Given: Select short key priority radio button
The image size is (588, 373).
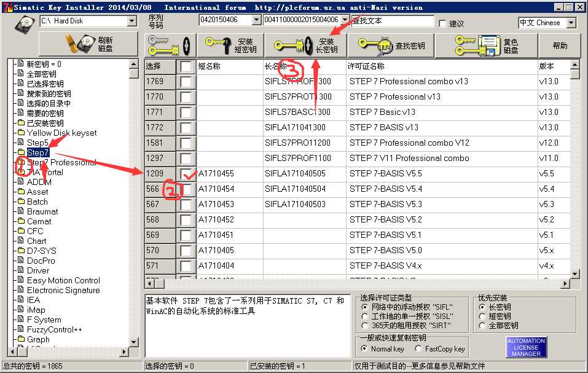Looking at the screenshot, I should coord(482,316).
